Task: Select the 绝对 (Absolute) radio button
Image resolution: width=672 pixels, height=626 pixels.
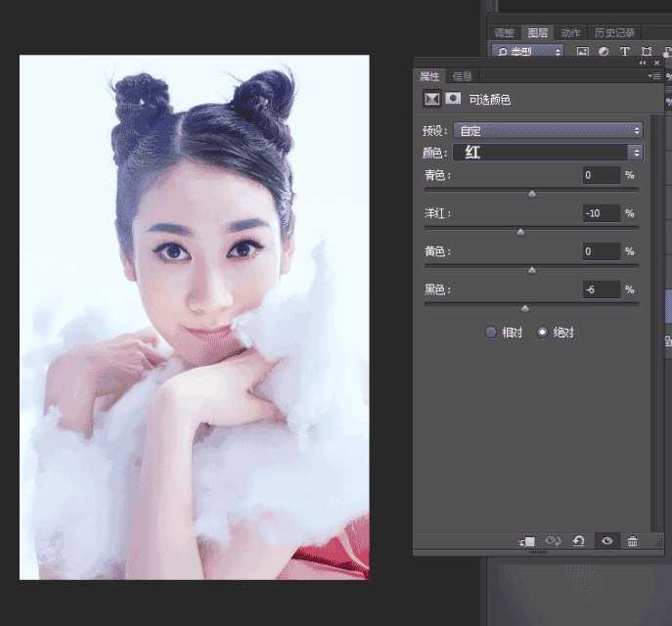Action: [543, 333]
